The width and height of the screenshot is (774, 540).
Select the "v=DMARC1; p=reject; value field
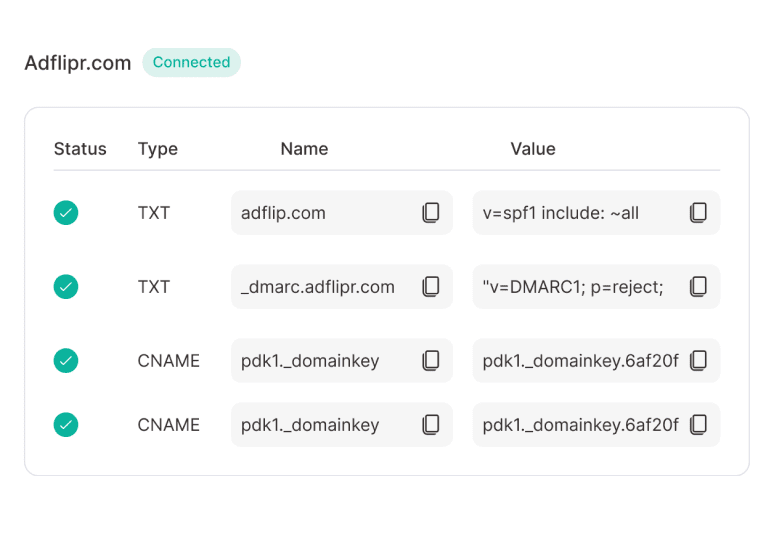click(x=596, y=287)
